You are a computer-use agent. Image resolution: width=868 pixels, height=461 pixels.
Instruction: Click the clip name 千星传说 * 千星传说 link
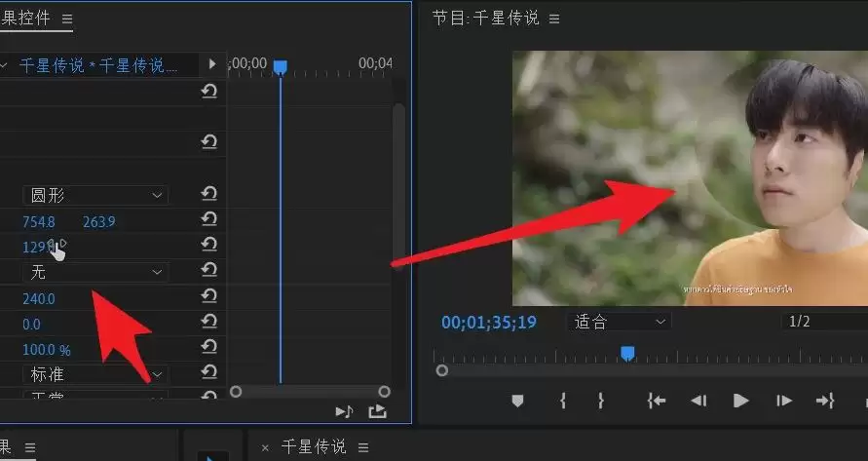click(98, 66)
